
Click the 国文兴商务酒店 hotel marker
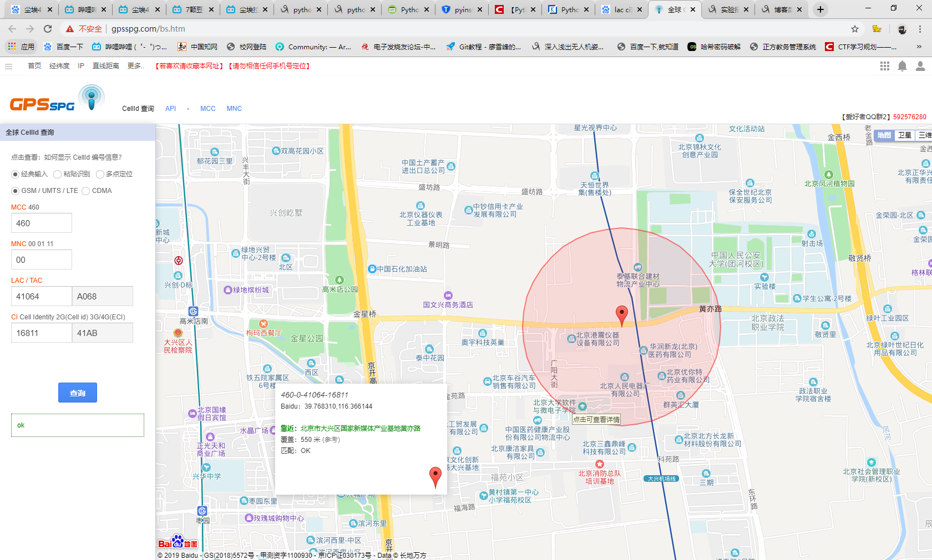coord(448,296)
